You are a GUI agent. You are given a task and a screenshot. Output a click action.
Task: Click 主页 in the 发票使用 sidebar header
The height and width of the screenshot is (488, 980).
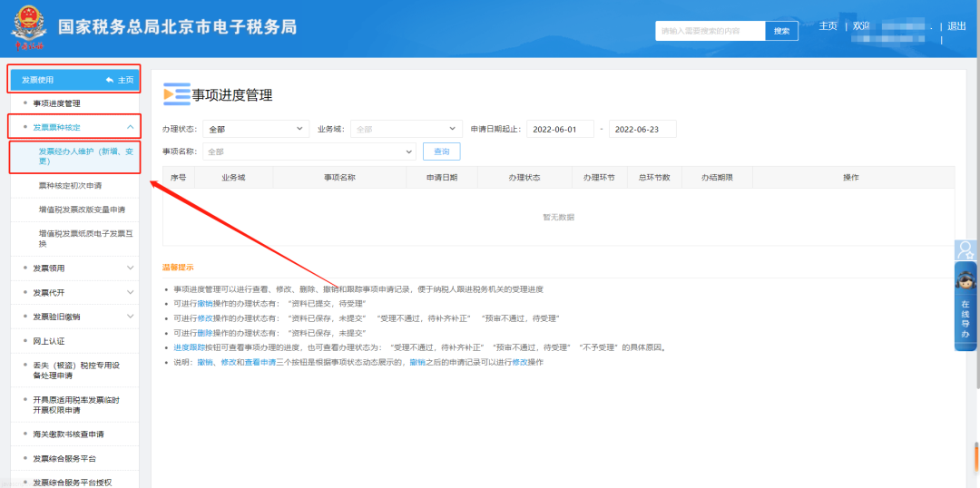coord(125,80)
